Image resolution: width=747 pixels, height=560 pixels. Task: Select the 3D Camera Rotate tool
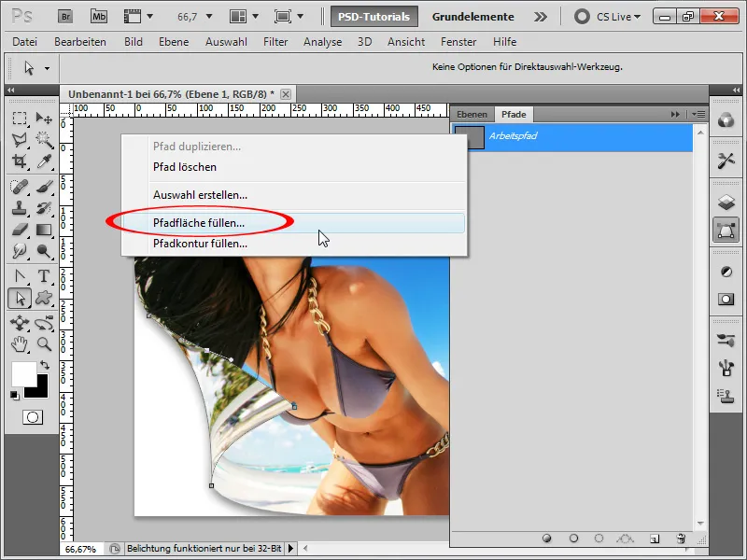coord(44,323)
